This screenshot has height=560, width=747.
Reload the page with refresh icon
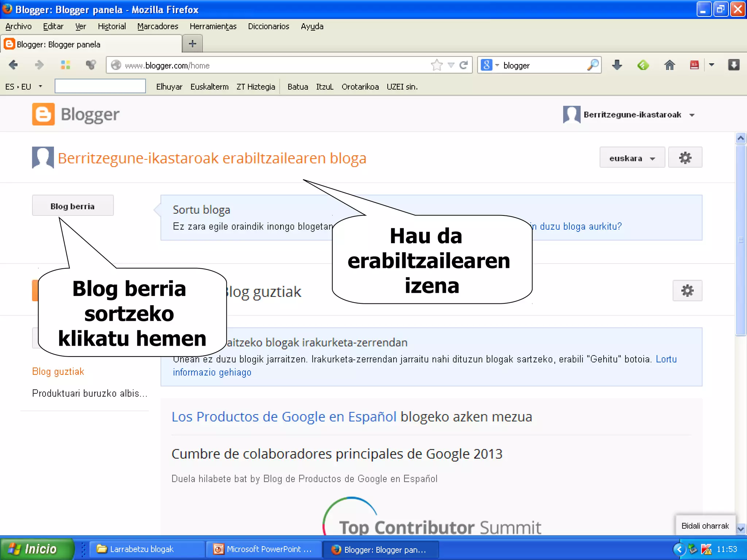coord(464,65)
